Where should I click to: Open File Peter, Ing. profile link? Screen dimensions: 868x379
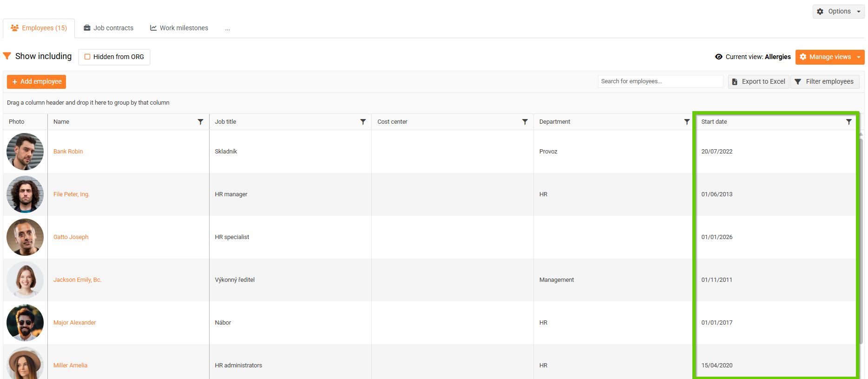point(71,194)
